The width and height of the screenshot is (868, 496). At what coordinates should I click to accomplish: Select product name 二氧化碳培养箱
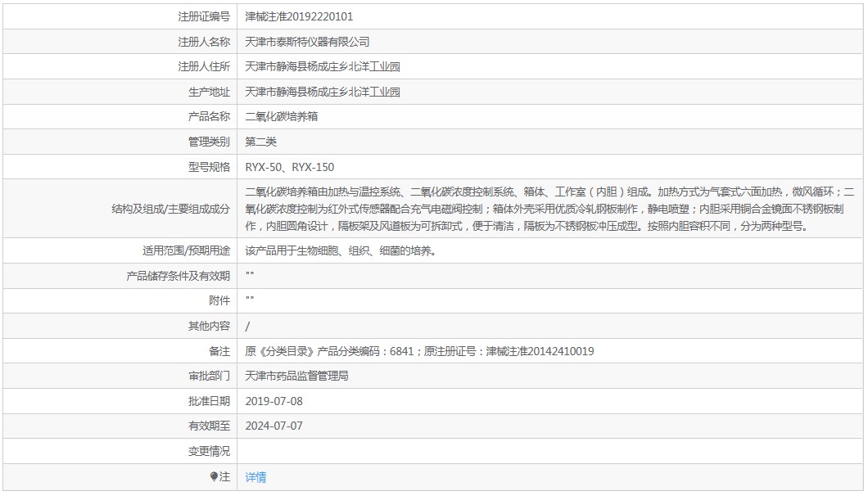tap(281, 116)
